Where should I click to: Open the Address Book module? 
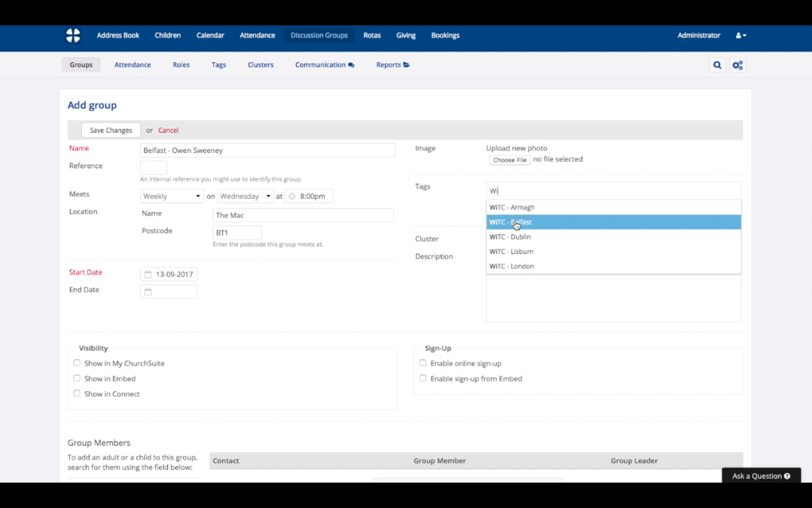(118, 36)
